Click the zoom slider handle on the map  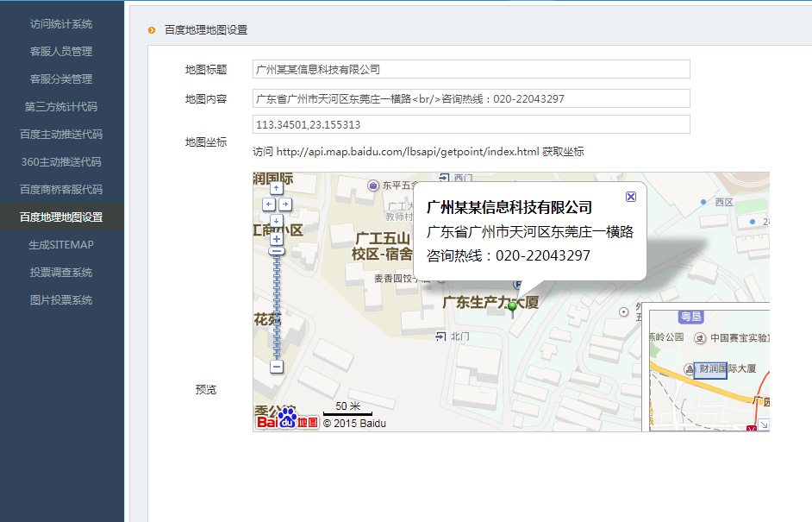277,251
